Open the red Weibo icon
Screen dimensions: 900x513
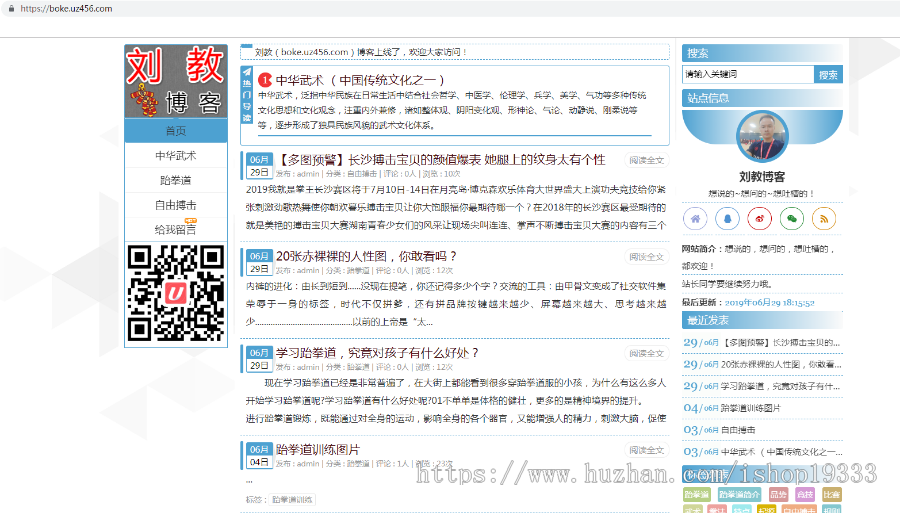pos(759,219)
